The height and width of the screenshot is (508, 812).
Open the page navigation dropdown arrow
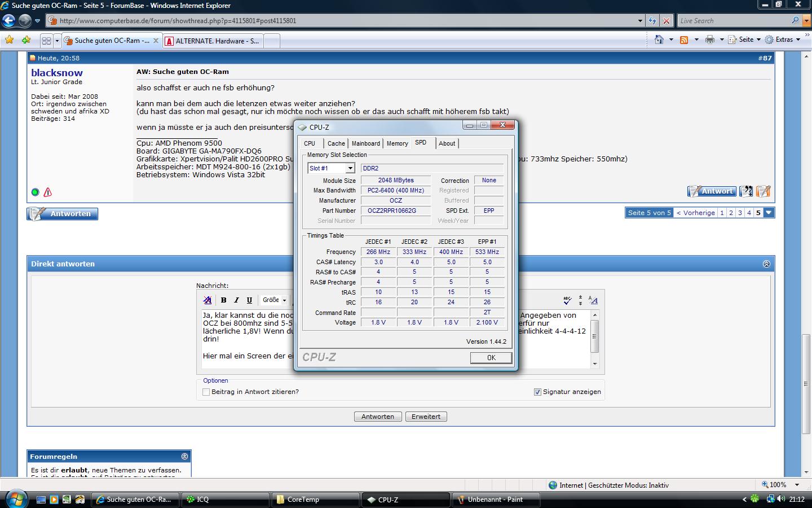tap(769, 213)
